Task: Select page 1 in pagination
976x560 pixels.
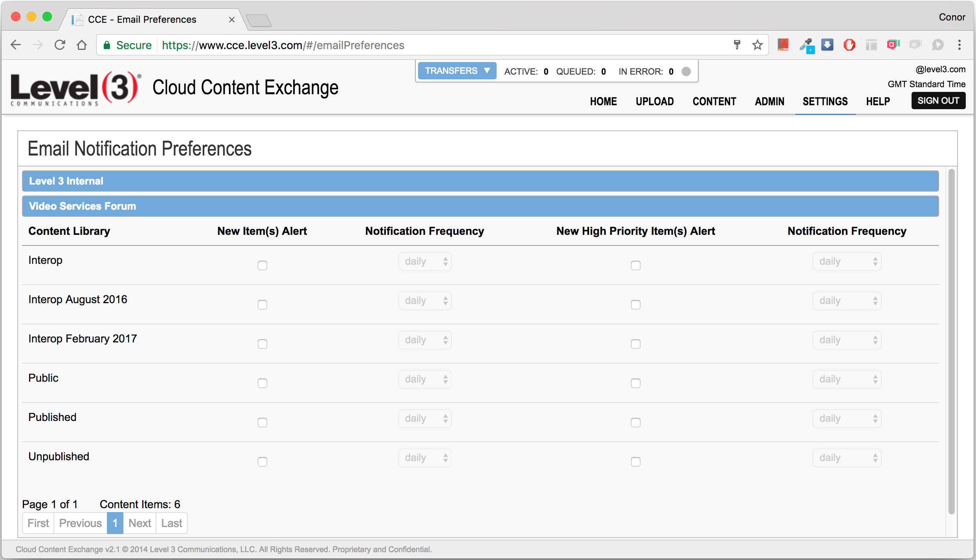Action: coord(115,523)
